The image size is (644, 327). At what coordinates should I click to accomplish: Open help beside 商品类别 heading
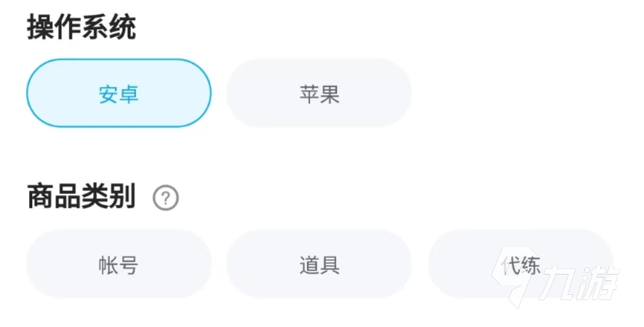coord(166,198)
